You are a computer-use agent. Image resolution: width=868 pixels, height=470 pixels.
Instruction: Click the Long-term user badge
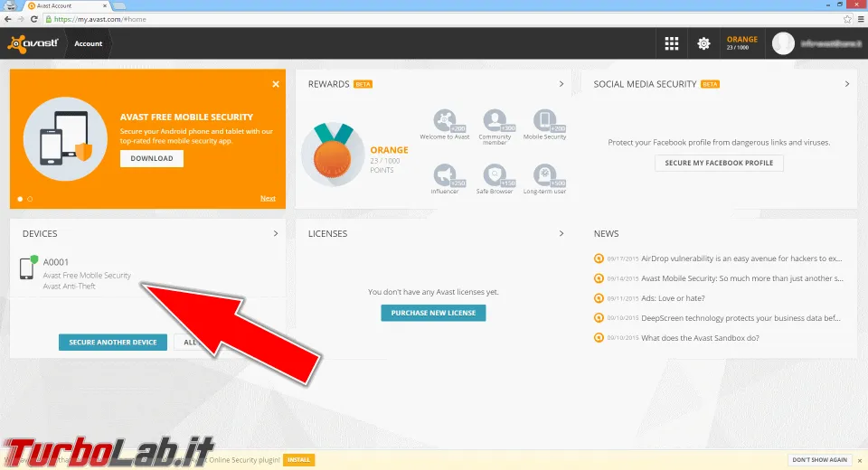(x=544, y=179)
